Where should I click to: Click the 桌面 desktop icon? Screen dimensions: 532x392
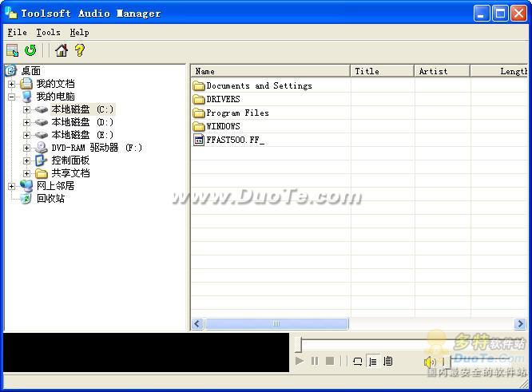[11, 71]
